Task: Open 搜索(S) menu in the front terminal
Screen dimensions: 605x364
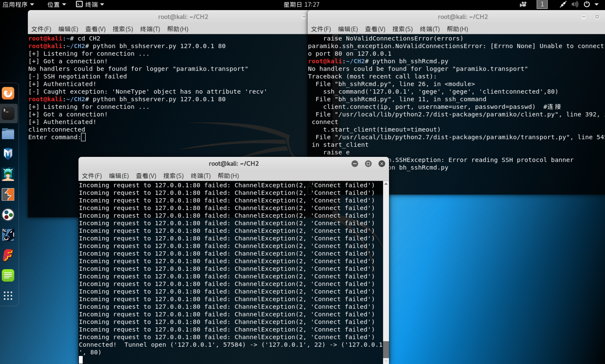Action: pos(173,176)
